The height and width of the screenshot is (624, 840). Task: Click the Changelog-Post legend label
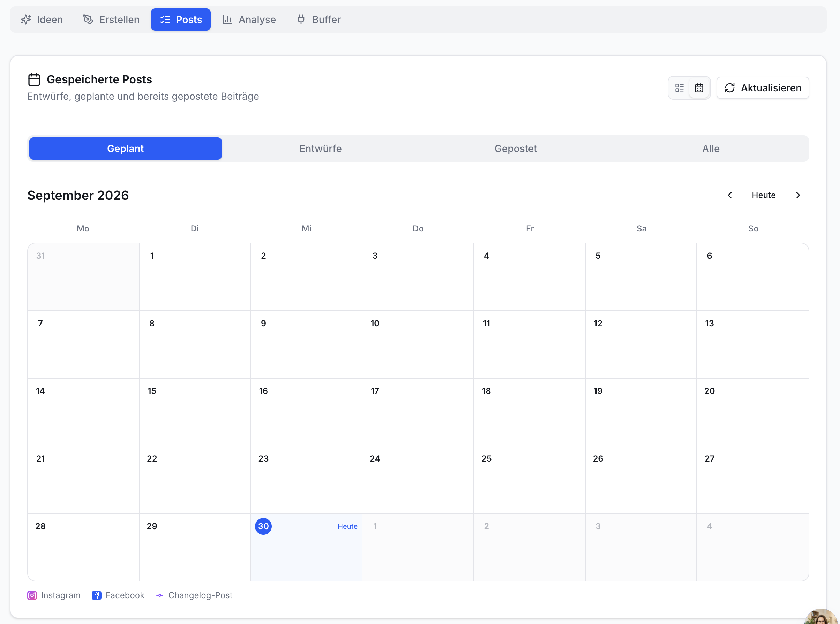(x=200, y=595)
